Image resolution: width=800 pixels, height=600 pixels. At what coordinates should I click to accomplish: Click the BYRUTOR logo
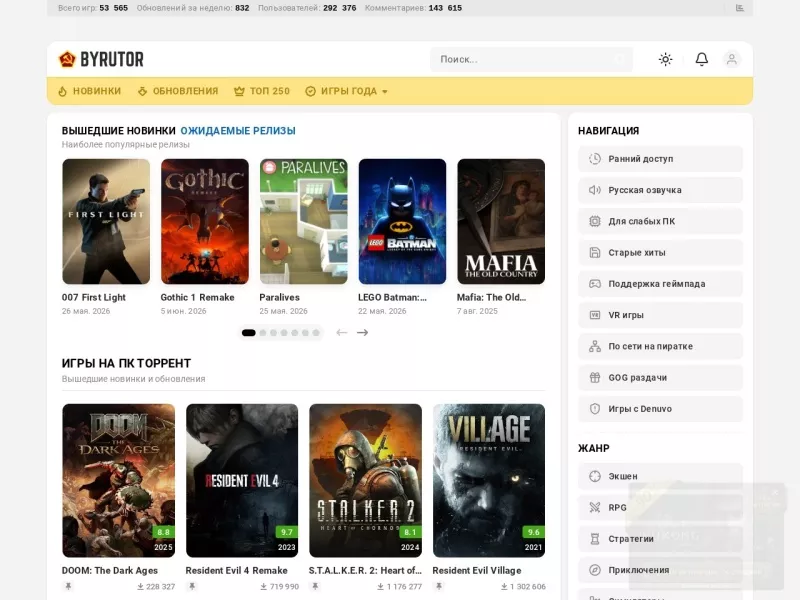tap(101, 59)
